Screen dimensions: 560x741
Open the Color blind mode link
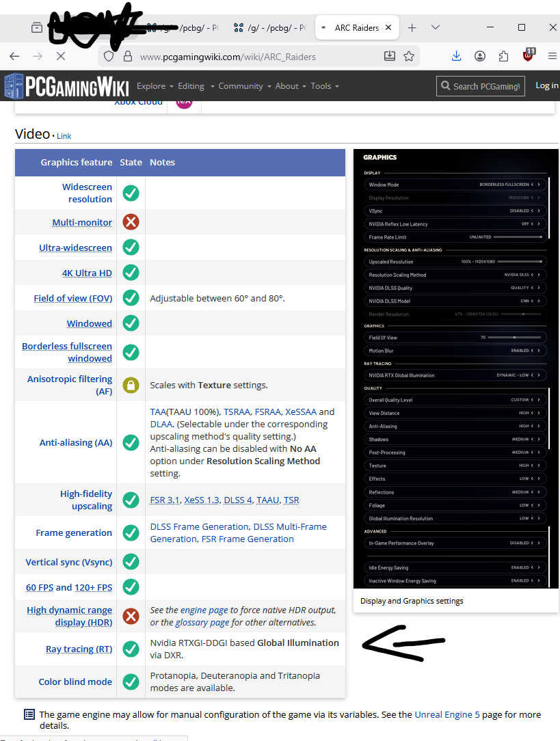76,682
